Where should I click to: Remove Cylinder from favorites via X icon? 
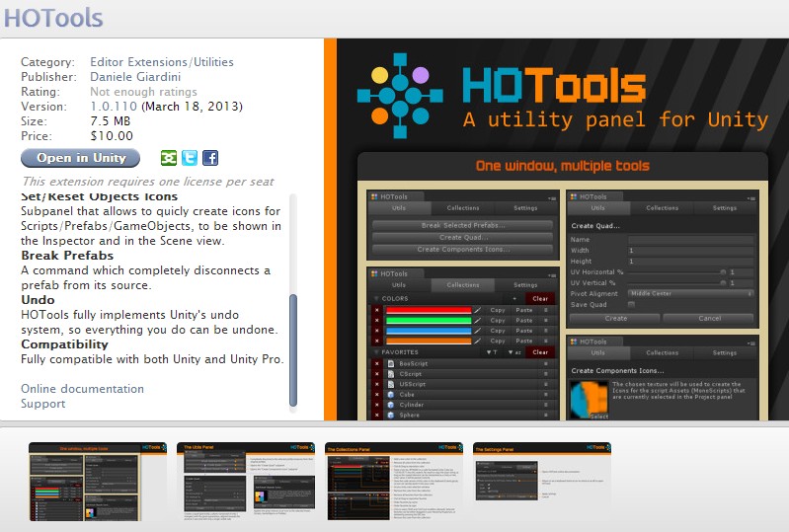pos(376,405)
